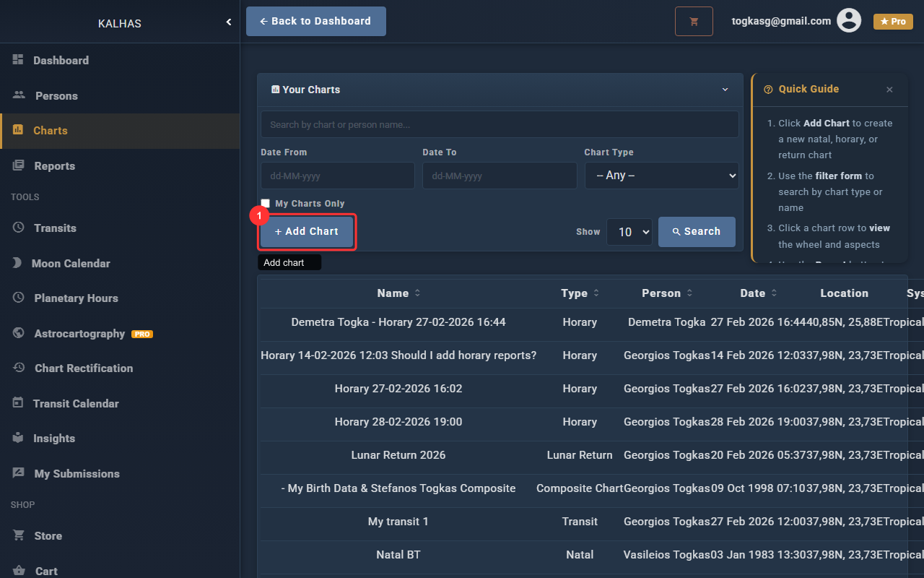
Task: Click the Chart Rectification history icon
Action: 19,368
